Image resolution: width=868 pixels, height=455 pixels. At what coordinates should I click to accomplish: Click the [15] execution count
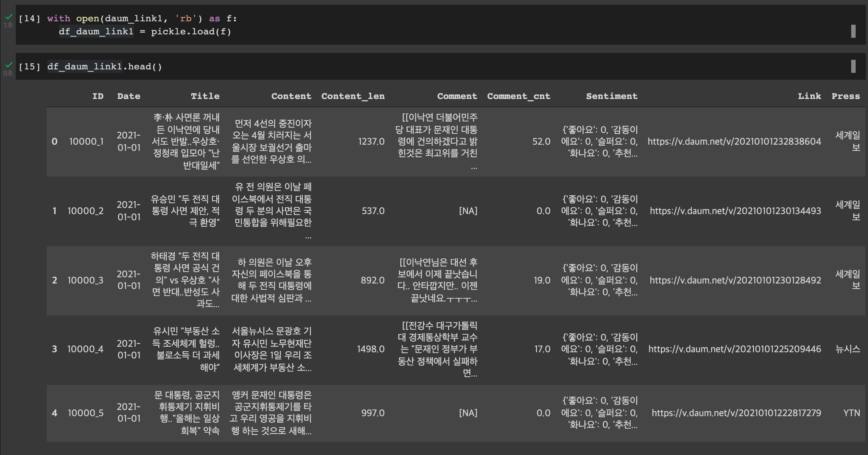click(29, 67)
